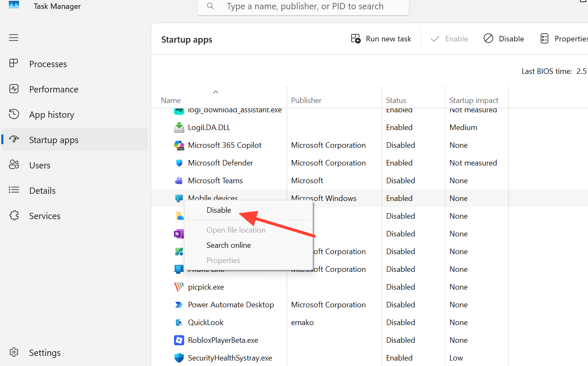Select the Microsoft 365 Copilot app icon
The height and width of the screenshot is (366, 588).
179,145
